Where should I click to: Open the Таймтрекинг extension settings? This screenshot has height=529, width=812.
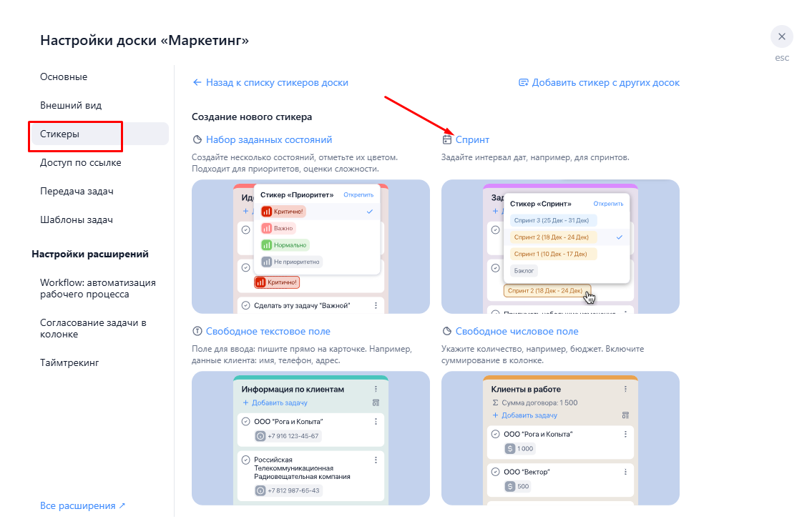point(69,362)
